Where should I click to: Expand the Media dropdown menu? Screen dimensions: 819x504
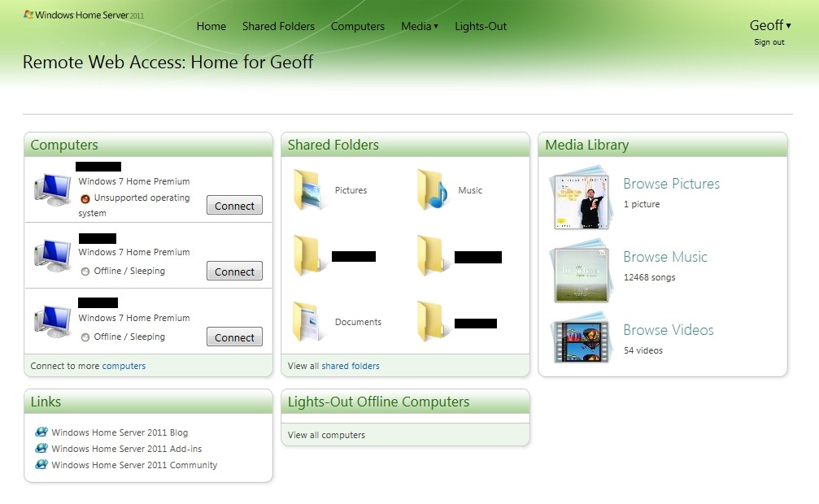click(419, 26)
